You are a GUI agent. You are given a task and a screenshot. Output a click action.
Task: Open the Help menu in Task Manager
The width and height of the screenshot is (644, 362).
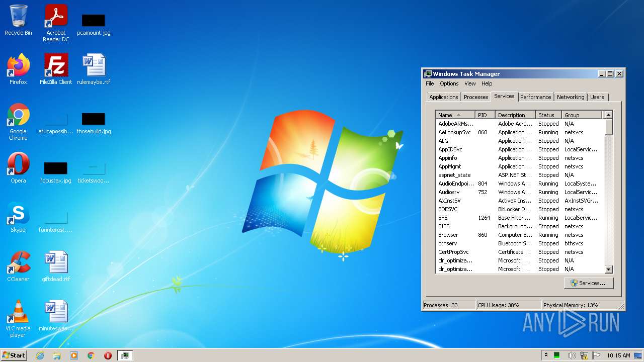click(x=487, y=83)
